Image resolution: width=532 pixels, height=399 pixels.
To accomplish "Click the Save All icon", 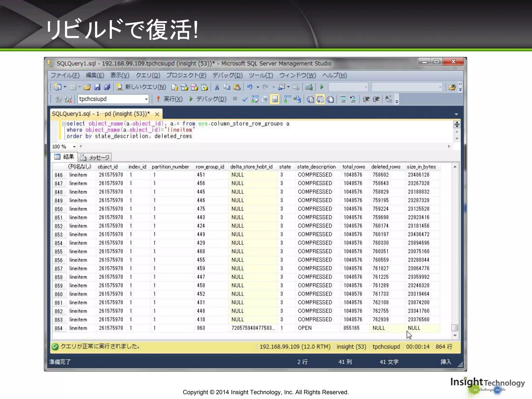I will 107,87.
